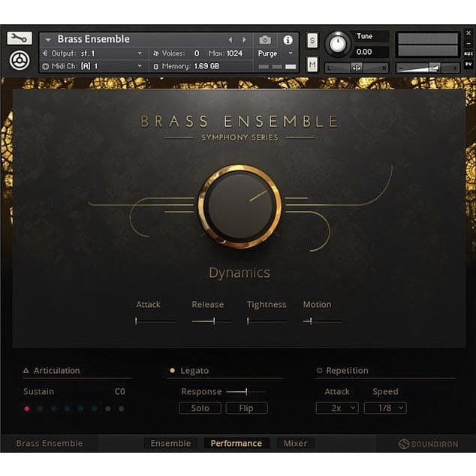476x476 pixels.
Task: Toggle legato Flip option
Action: [x=246, y=408]
